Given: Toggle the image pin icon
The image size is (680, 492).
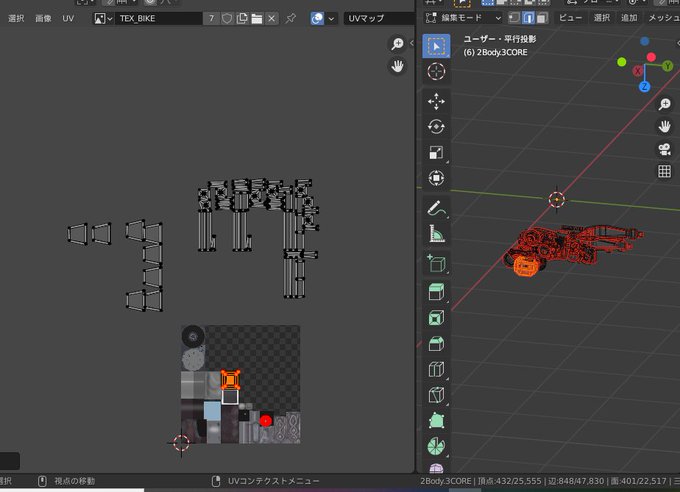Looking at the screenshot, I should (x=291, y=18).
